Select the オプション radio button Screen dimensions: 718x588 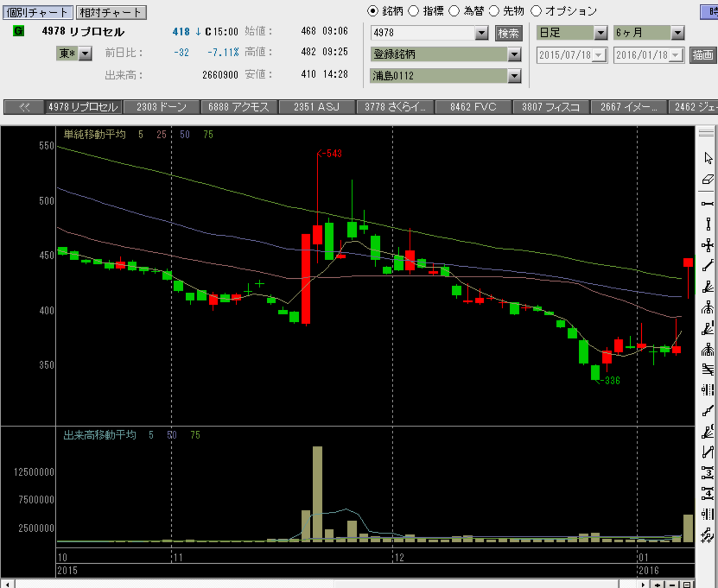tap(536, 11)
